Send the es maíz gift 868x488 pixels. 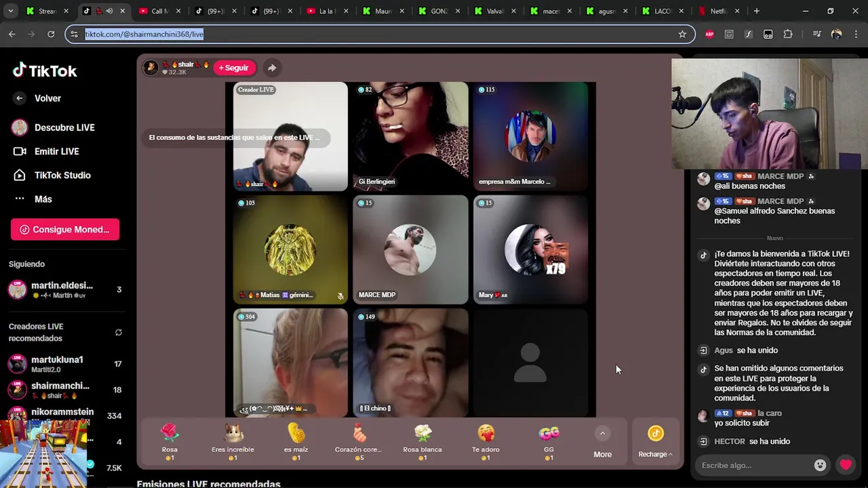(296, 441)
